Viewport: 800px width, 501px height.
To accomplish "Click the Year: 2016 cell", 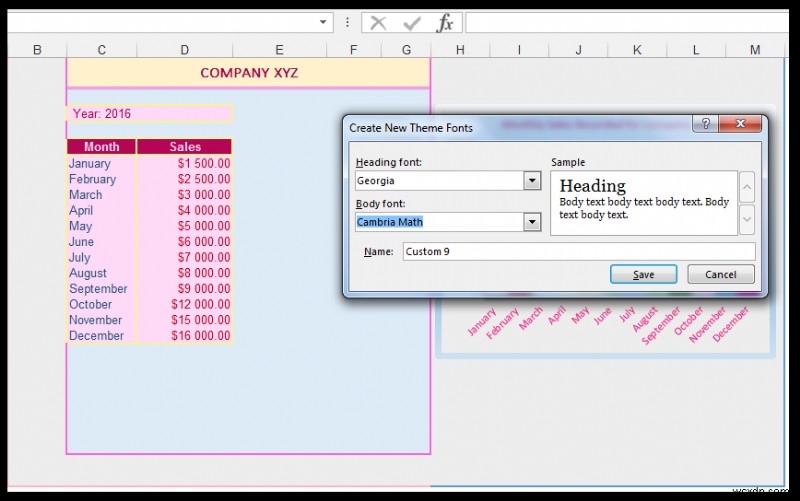I will click(150, 113).
